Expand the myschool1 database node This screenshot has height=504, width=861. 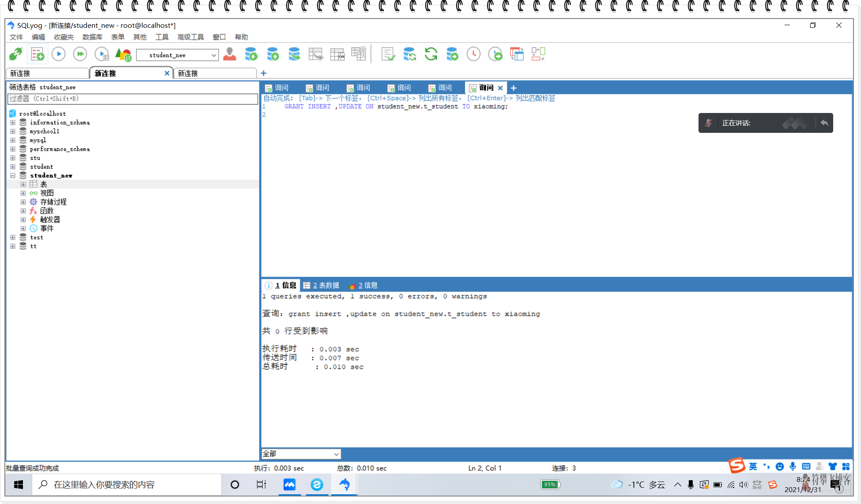click(x=13, y=132)
